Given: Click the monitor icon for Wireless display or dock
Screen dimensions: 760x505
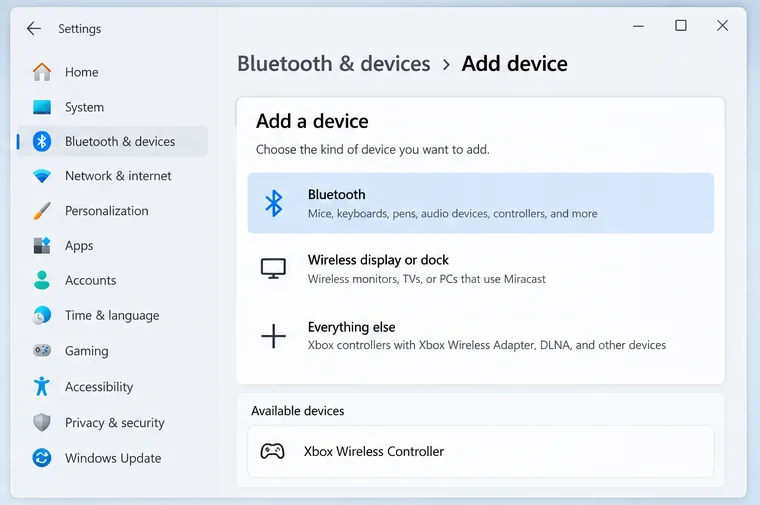Looking at the screenshot, I should point(273,268).
